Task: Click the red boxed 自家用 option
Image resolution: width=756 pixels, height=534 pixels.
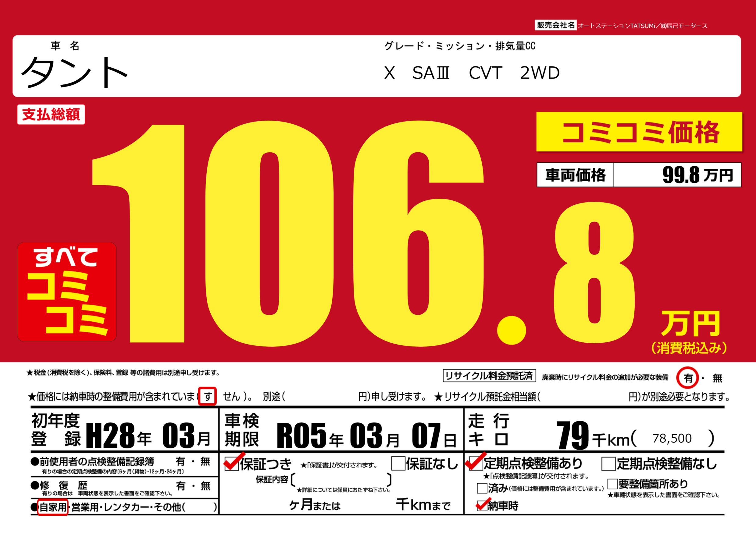Action: point(53,507)
